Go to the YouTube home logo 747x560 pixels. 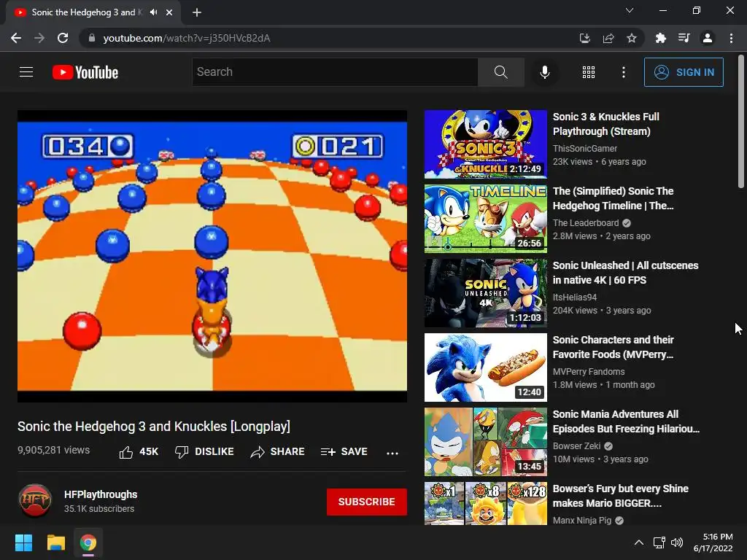(x=85, y=72)
